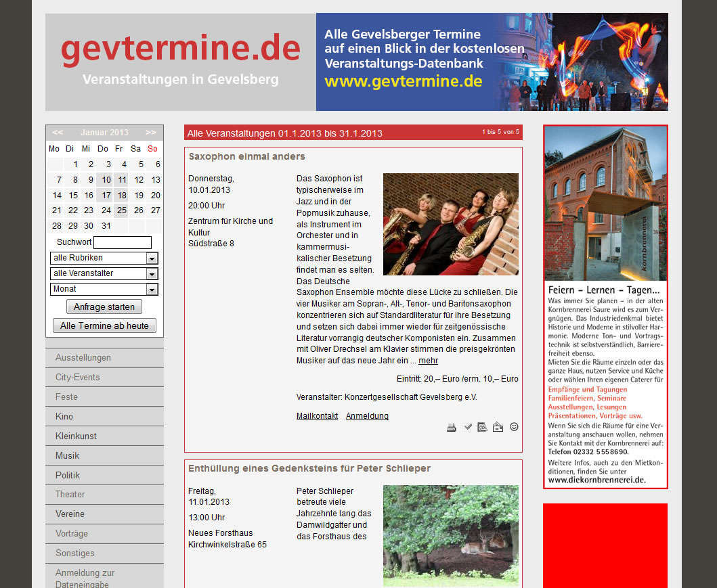Click the Suchwort search field
717x588 pixels.
(122, 243)
